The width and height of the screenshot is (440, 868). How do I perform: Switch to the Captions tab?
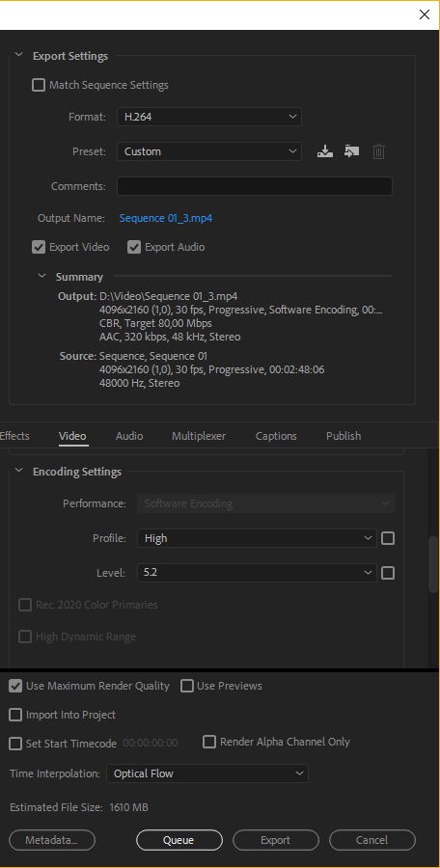click(276, 436)
